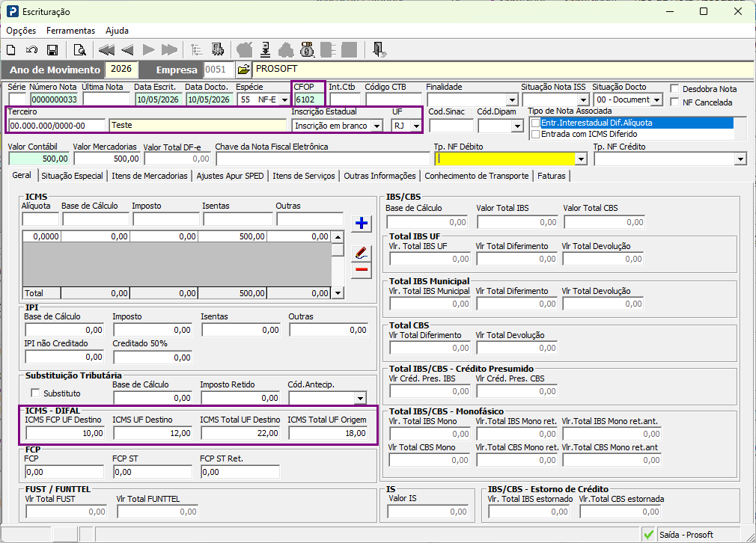
Task: Tick Entr.Interestadual Dif.Alíquota checkbox
Action: pos(535,123)
